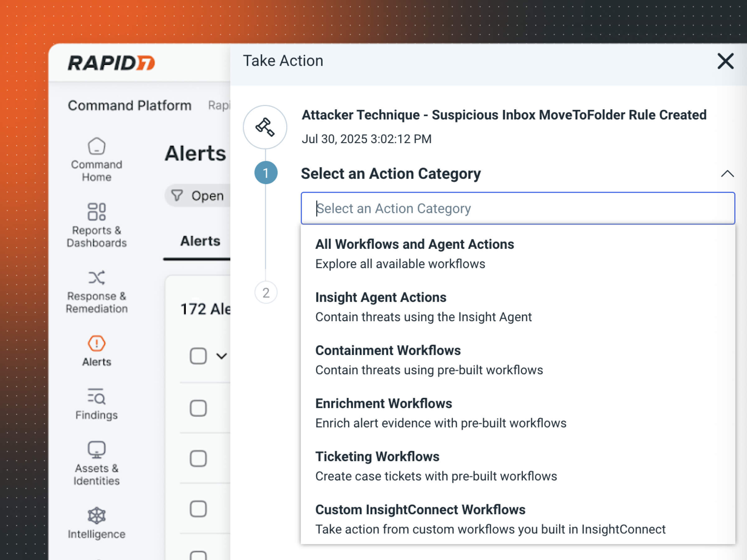Click the Open filter pill
This screenshot has height=560, width=747.
point(198,196)
